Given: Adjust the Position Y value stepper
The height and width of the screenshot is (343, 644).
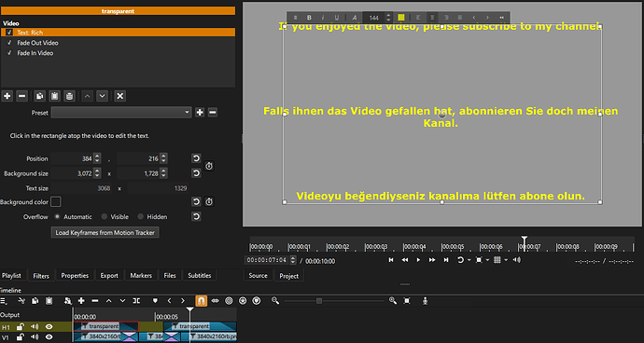Looking at the screenshot, I should 163,158.
